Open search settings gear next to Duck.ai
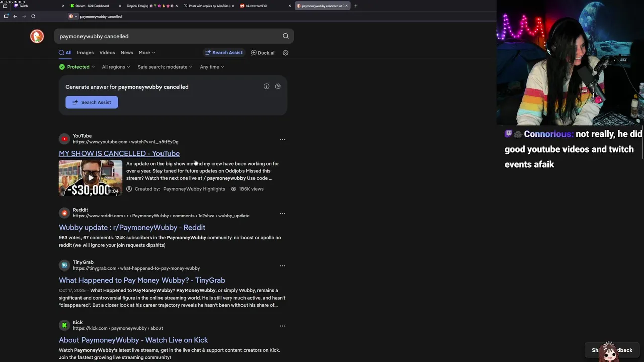 coord(285,53)
